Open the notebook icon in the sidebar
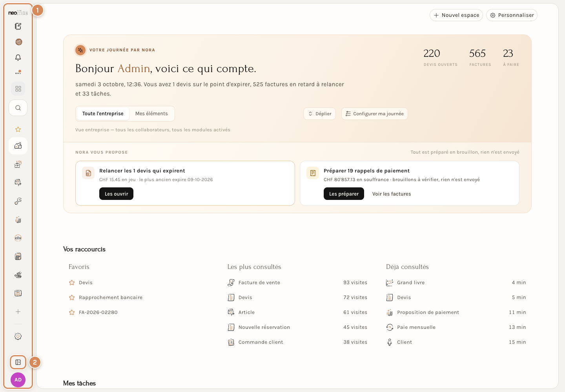This screenshot has height=392, width=565. (x=18, y=26)
